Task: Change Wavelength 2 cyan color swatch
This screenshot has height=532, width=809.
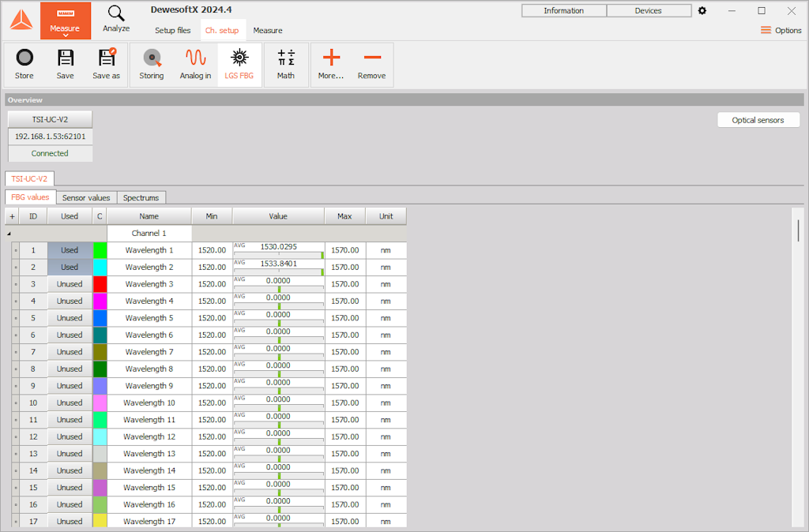Action: (x=100, y=267)
